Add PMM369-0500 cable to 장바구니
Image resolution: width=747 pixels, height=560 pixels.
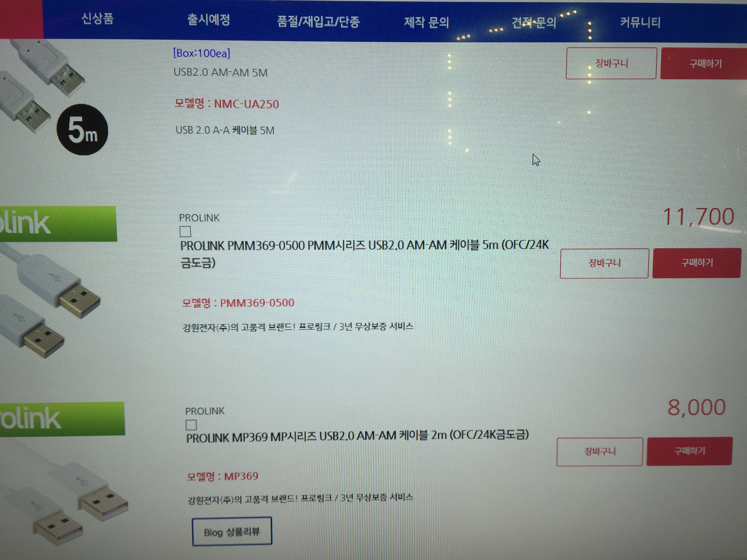(604, 263)
